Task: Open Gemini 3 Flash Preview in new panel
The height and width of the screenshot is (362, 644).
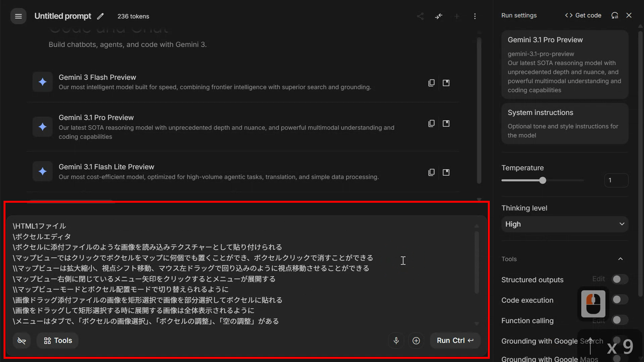Action: (x=446, y=83)
